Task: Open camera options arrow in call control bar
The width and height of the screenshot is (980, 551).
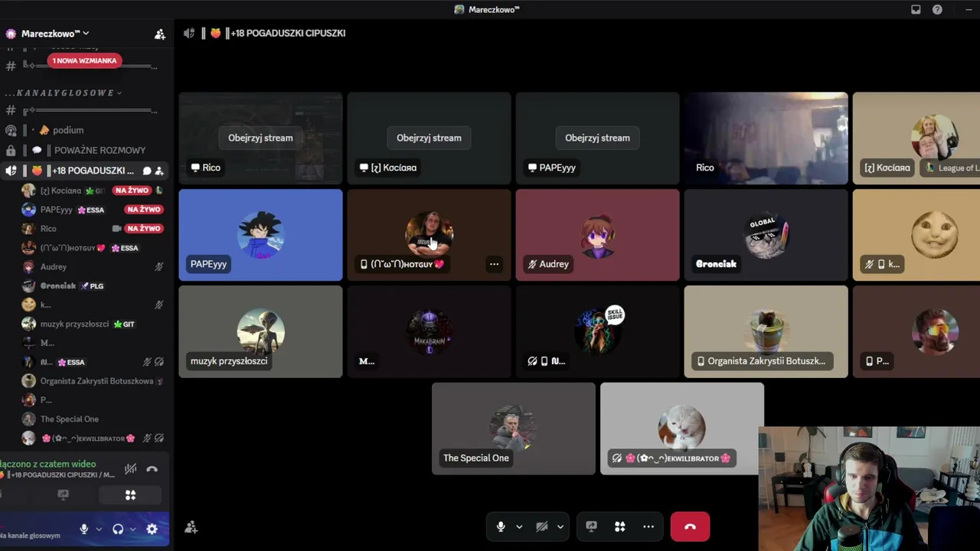Action: coord(560,527)
